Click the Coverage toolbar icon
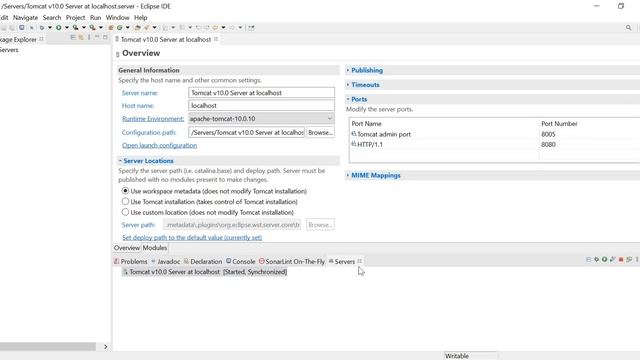Image resolution: width=640 pixels, height=360 pixels. [x=76, y=28]
